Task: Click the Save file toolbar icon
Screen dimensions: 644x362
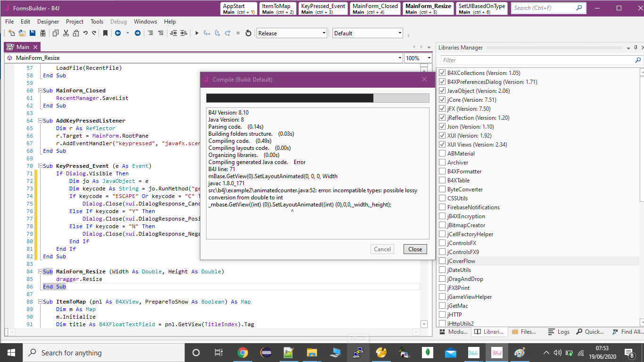Action: (x=33, y=33)
